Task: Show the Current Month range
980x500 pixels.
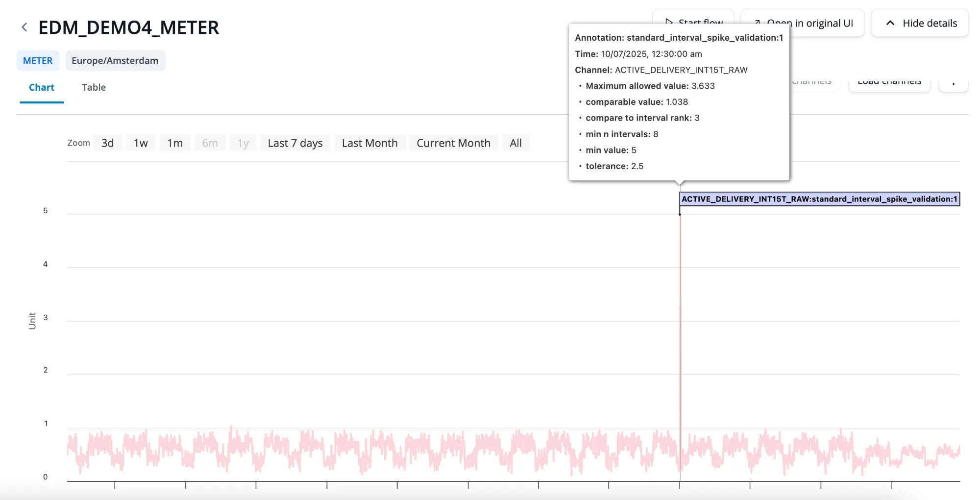Action: [453, 143]
